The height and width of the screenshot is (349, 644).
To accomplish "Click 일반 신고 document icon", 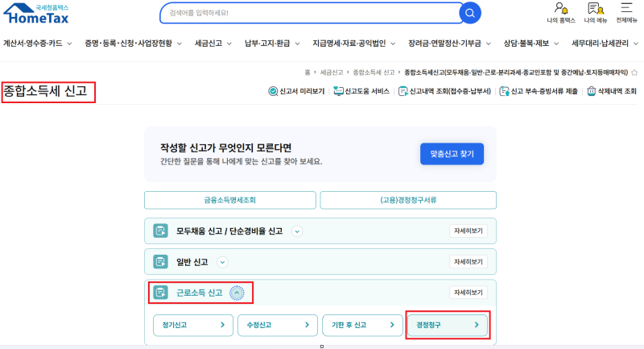I will coord(160,262).
